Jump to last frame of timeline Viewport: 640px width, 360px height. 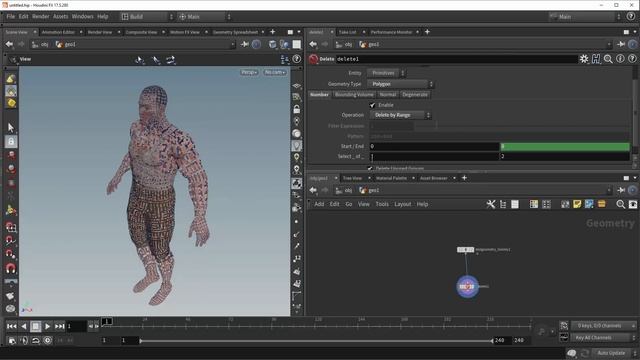tap(60, 326)
